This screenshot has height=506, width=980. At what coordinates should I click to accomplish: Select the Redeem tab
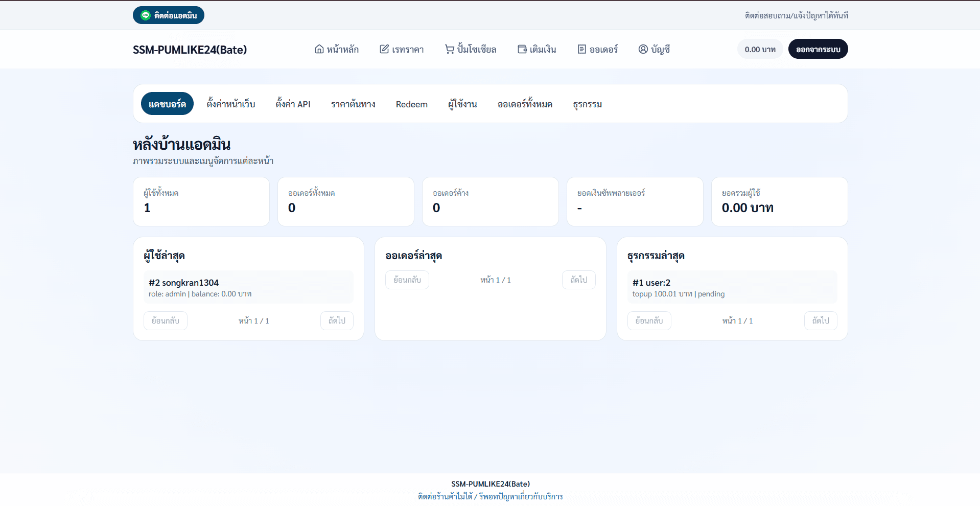pos(411,104)
